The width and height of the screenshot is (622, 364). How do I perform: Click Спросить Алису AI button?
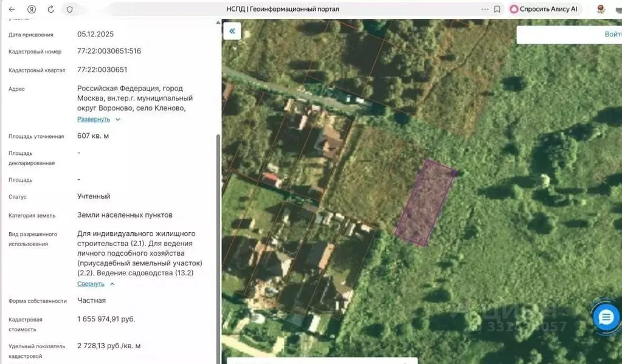click(544, 9)
